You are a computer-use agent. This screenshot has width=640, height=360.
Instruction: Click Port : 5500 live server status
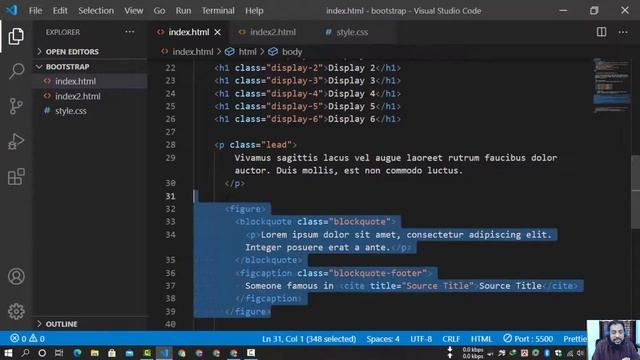pyautogui.click(x=528, y=339)
